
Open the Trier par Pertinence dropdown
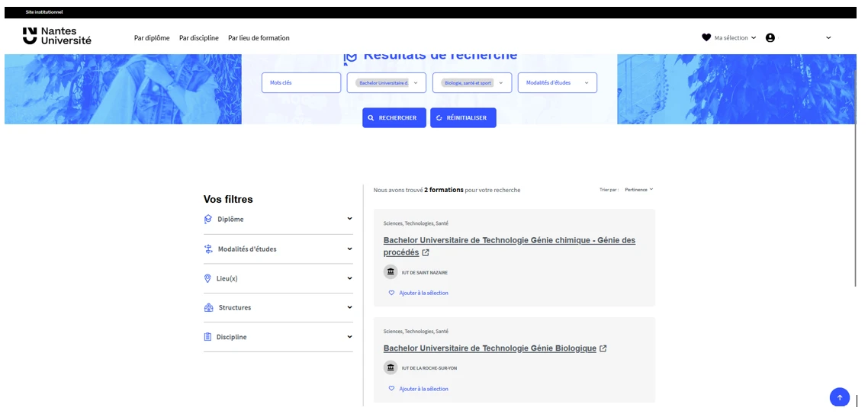639,190
